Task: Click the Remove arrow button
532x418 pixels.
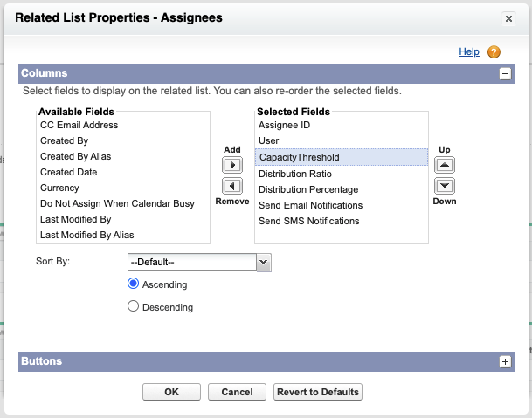Action: tap(232, 186)
